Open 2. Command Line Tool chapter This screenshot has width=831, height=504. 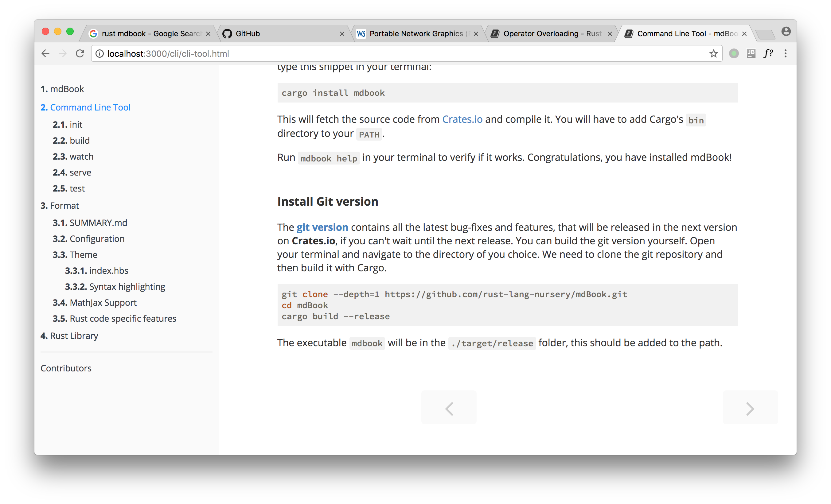[x=85, y=107]
